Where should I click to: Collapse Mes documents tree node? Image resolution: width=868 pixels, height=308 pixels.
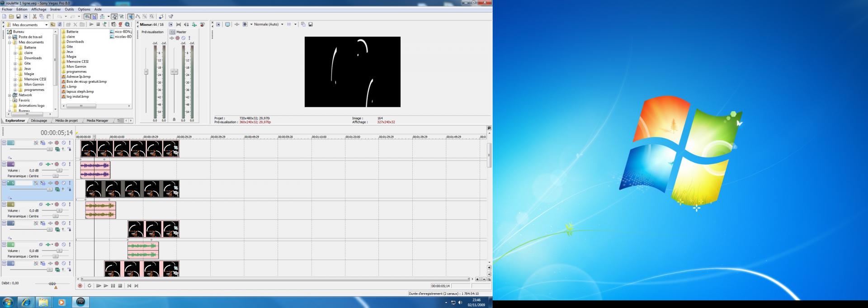pyautogui.click(x=9, y=42)
